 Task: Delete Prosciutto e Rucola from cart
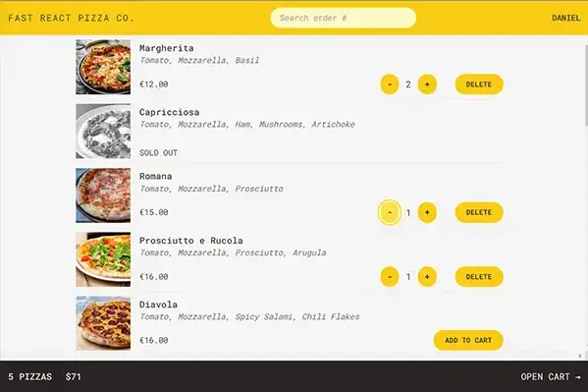click(x=479, y=277)
